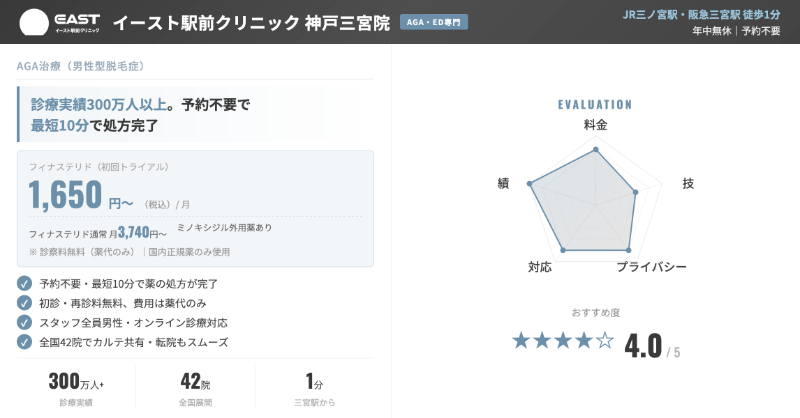The width and height of the screenshot is (800, 418).
Task: Click the AGA・ED専門 badge
Action: 433,22
